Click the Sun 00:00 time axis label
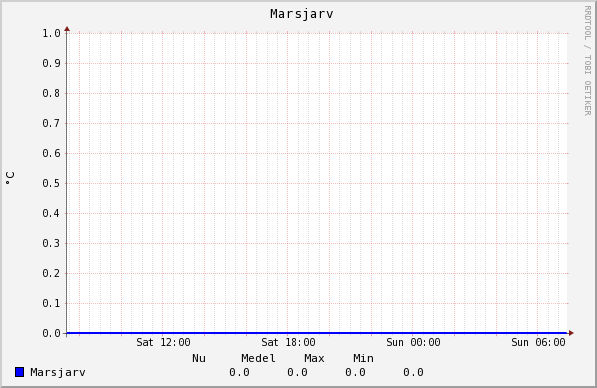Viewport: 597px width, 388px height. (413, 342)
